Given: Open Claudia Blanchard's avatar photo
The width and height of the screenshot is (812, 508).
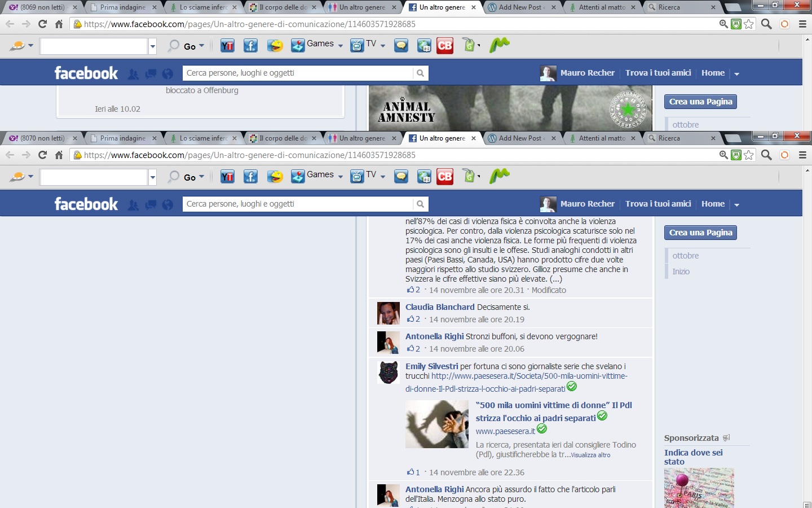Looking at the screenshot, I should [x=388, y=313].
